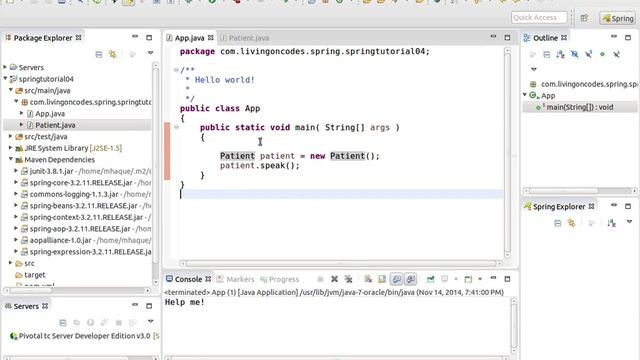Select main(String[]) : void in Outline
This screenshot has width=640, height=360.
(580, 107)
